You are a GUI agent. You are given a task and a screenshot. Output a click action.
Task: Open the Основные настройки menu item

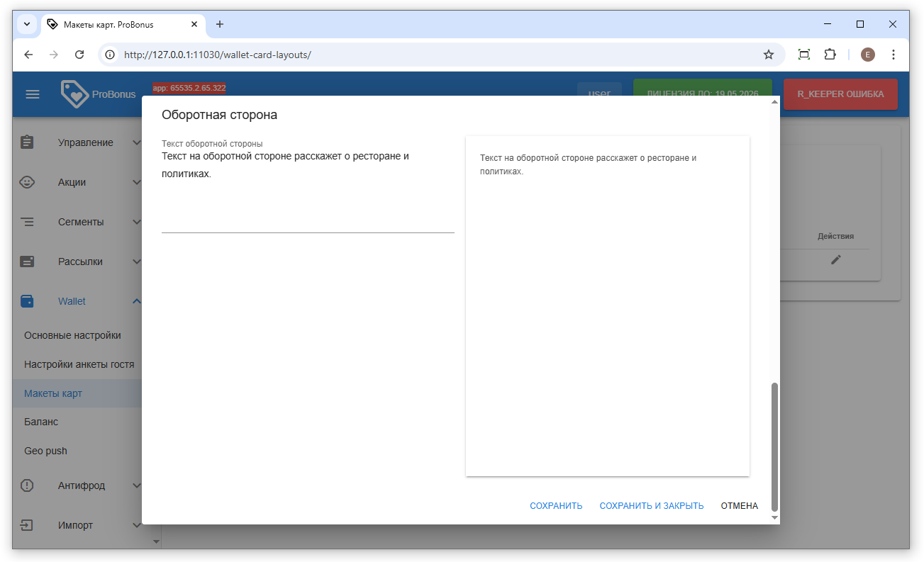[x=72, y=335]
